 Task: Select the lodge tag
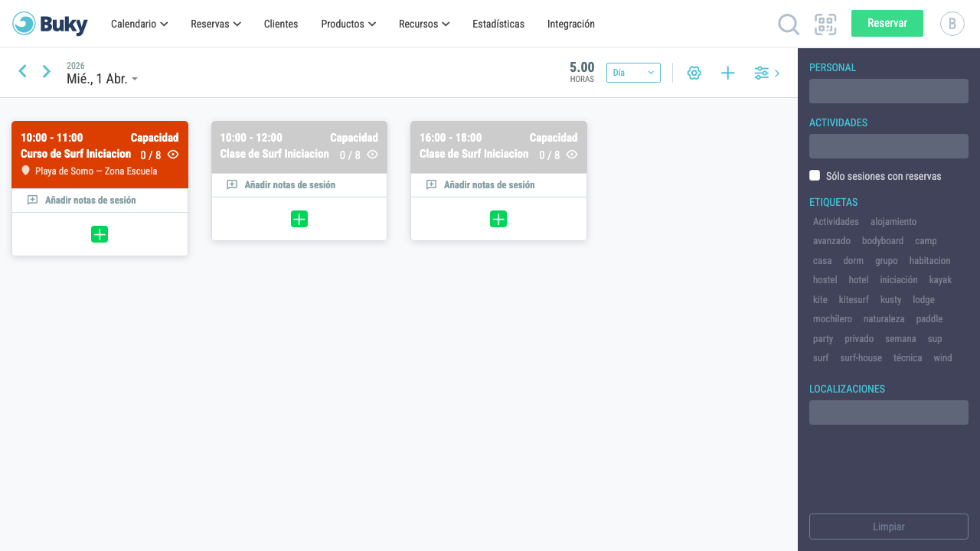923,299
